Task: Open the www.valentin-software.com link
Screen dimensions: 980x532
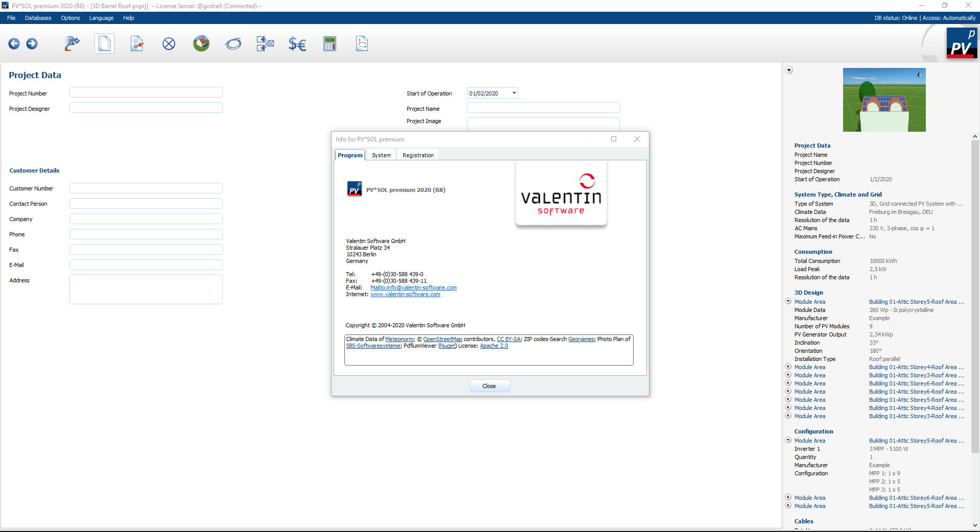Action: click(x=405, y=294)
